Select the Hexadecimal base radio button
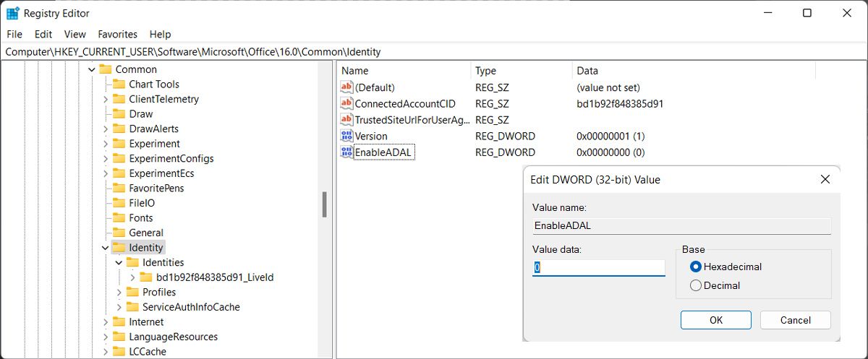 [696, 267]
